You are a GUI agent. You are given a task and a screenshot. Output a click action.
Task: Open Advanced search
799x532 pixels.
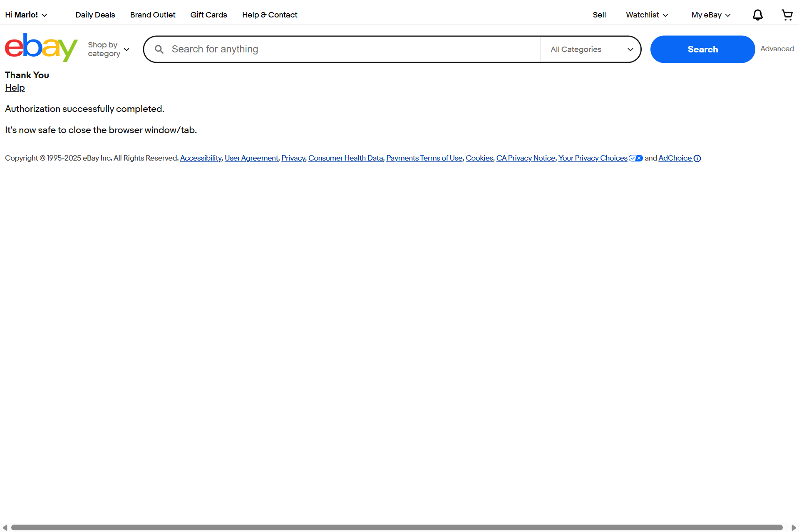pyautogui.click(x=777, y=49)
